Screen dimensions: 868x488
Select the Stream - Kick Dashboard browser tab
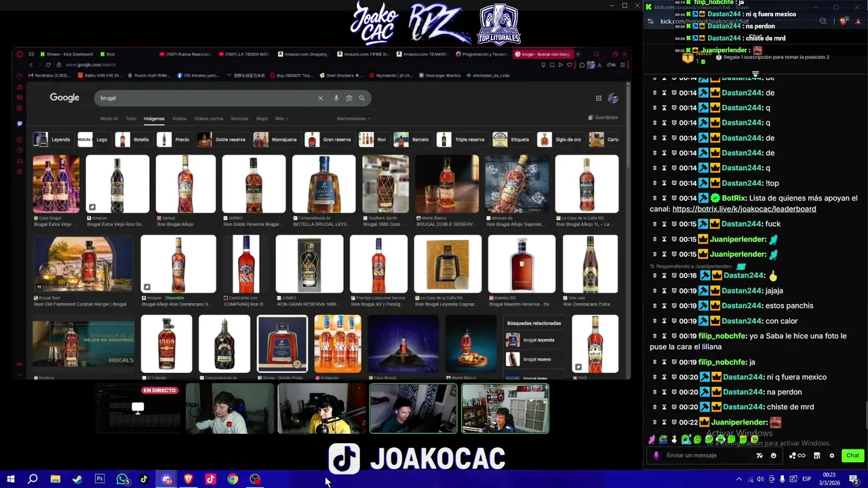coord(66,54)
